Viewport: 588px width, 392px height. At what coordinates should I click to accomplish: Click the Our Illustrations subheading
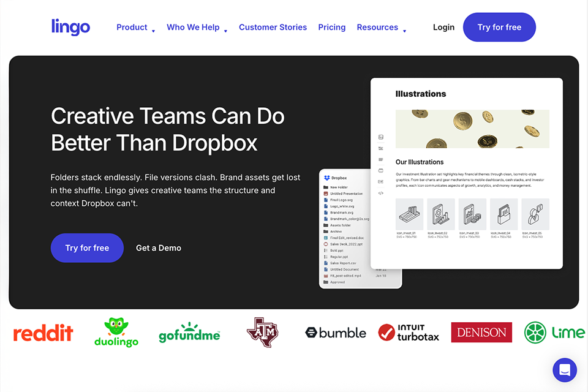[x=419, y=162]
